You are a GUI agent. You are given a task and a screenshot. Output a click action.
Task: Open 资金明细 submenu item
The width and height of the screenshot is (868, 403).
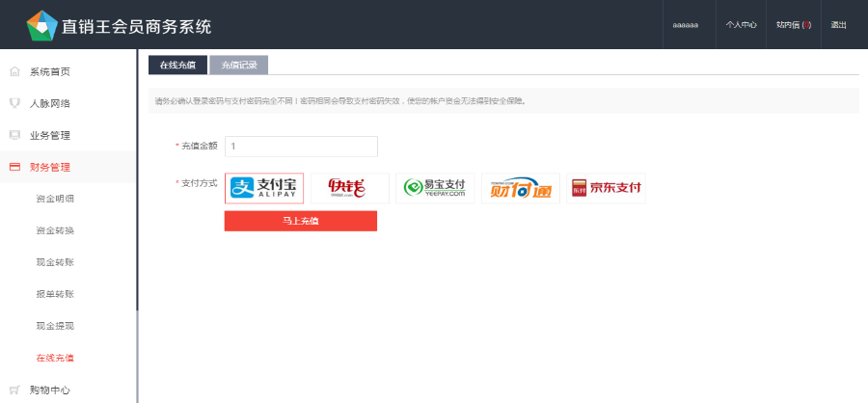pyautogui.click(x=55, y=199)
